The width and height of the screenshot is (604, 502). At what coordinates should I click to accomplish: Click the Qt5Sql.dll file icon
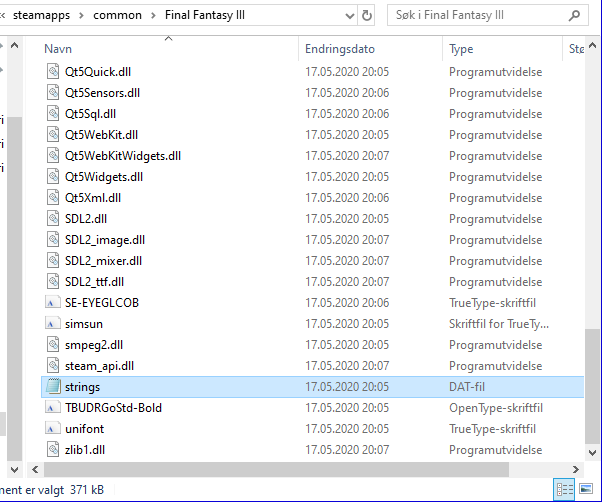[53, 114]
